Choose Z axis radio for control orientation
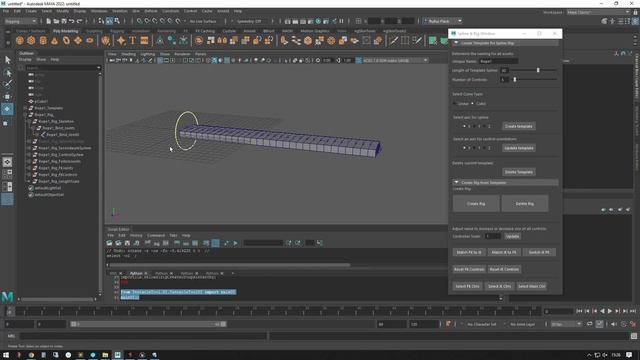This screenshot has height=360, width=640. 484,148
